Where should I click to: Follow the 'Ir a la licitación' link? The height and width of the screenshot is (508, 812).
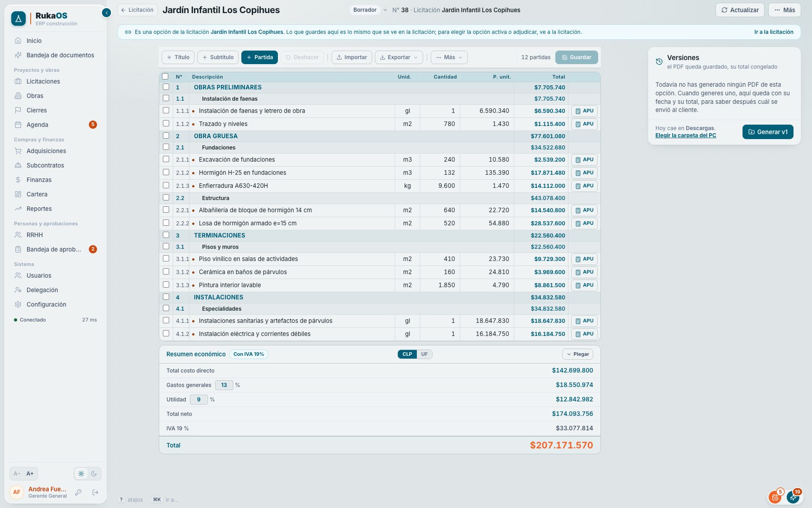tap(774, 32)
